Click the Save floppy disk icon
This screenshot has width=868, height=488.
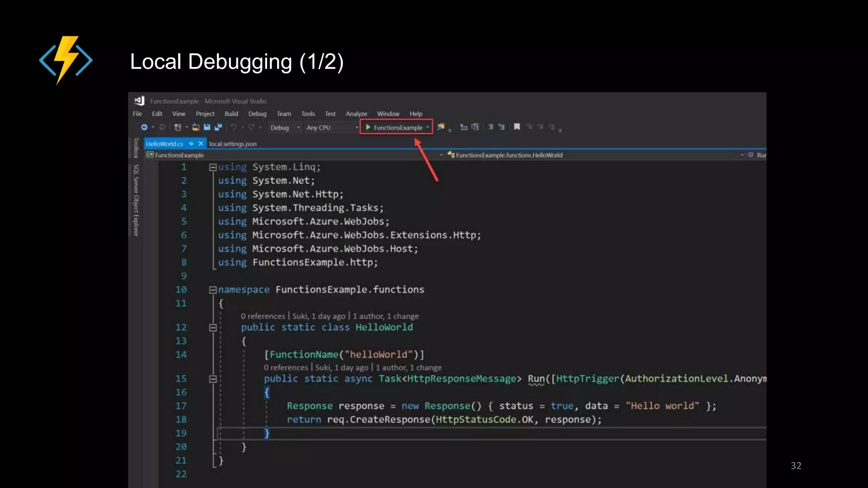[x=207, y=127]
